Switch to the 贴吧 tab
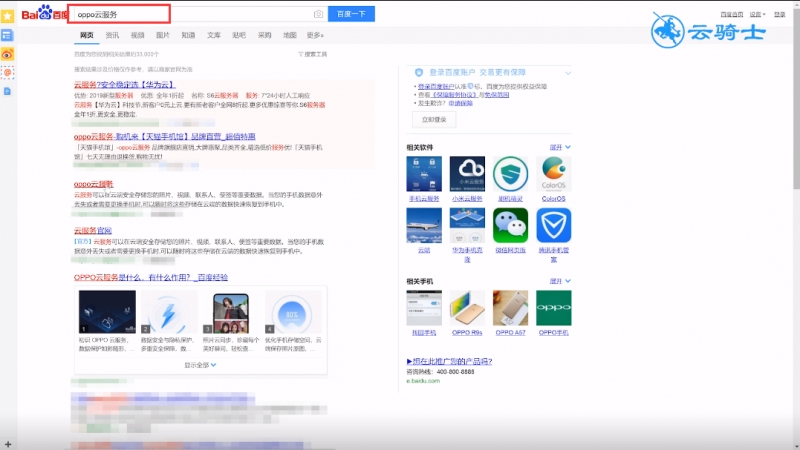The image size is (800, 450). tap(239, 35)
